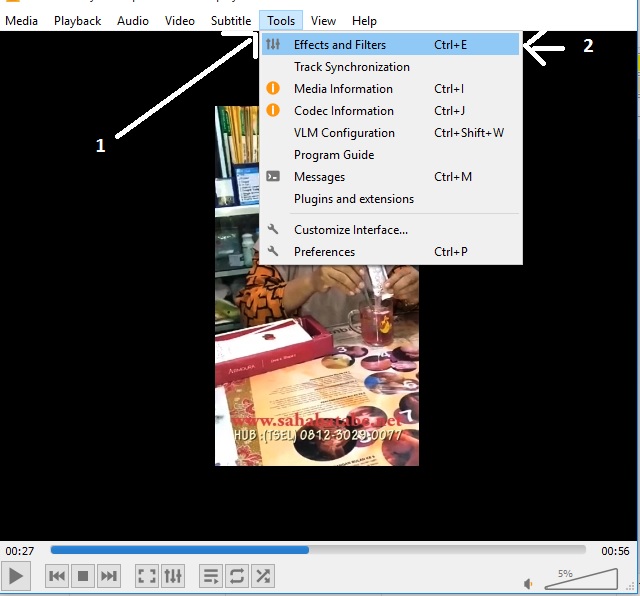
Task: Toggle random shuffle playback
Action: pos(263,576)
